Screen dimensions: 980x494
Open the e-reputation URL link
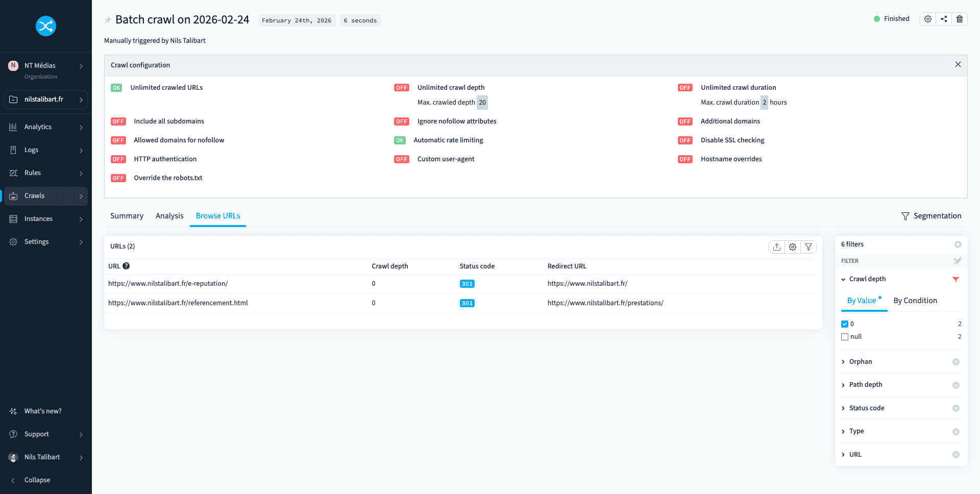coord(168,284)
